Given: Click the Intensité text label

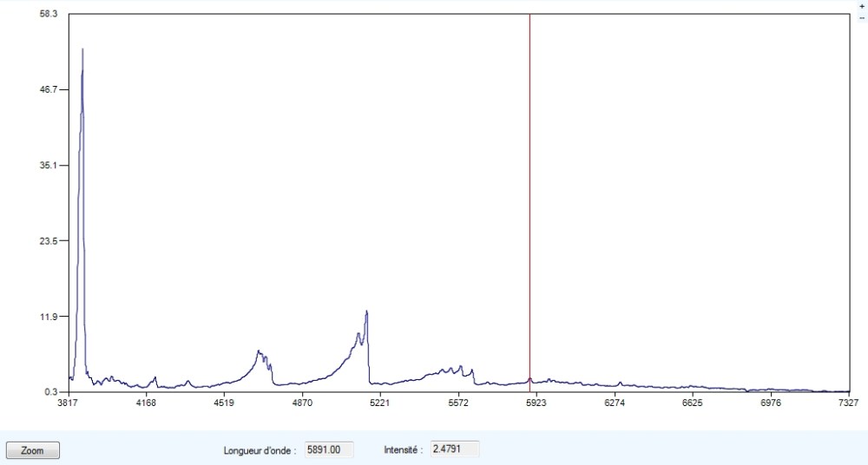Looking at the screenshot, I should tap(403, 449).
